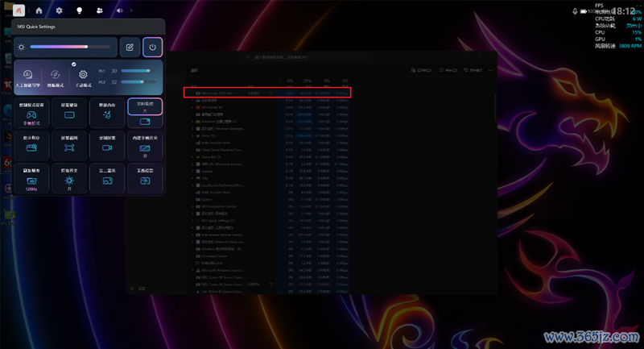Click the edit pencil button in Quick Settings
The image size is (644, 349).
[x=130, y=47]
